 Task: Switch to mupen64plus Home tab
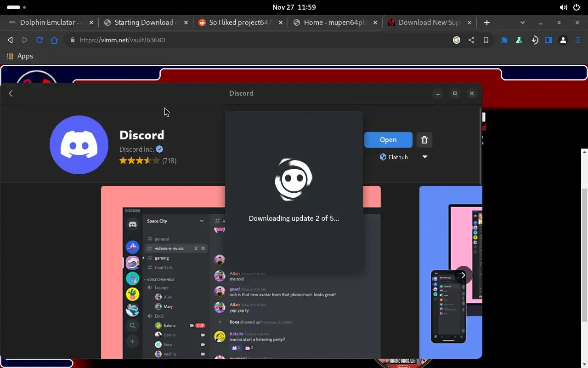(335, 23)
